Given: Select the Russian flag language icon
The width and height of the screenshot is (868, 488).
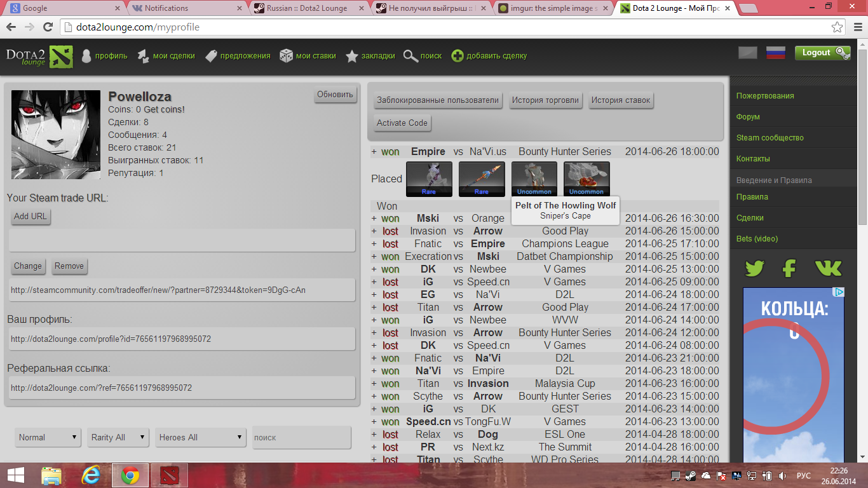Looking at the screenshot, I should 776,53.
